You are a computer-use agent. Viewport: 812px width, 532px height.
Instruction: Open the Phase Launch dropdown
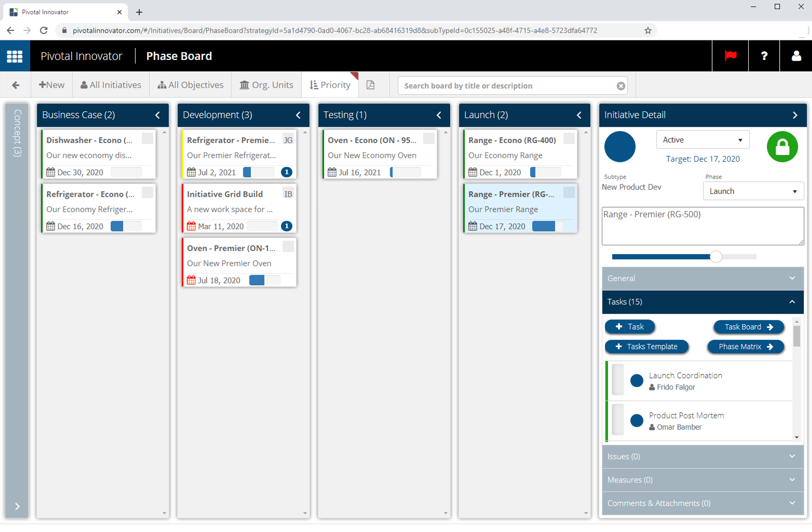753,191
